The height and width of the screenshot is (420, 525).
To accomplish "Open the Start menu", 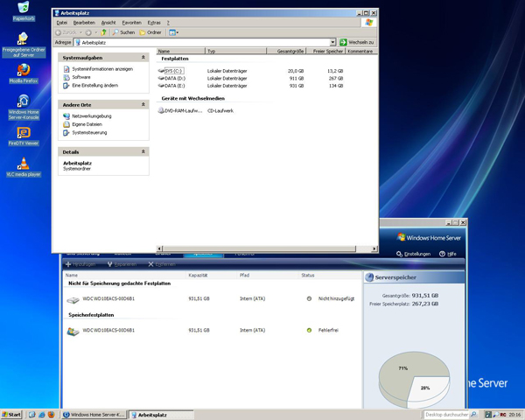I will [x=11, y=415].
